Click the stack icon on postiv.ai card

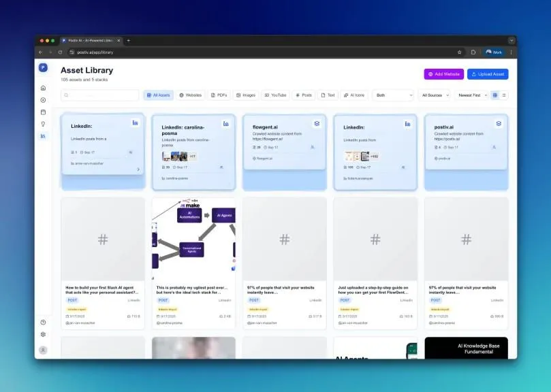pyautogui.click(x=499, y=124)
